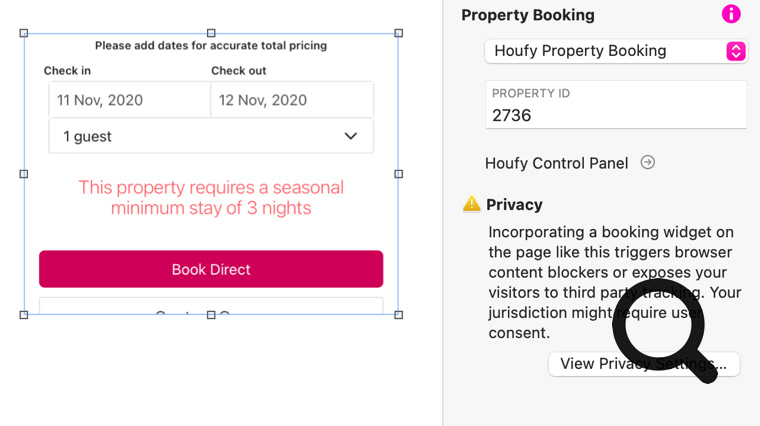Click the yellow warning icon beside Privacy
Viewport: 760px width, 426px height.
[472, 204]
